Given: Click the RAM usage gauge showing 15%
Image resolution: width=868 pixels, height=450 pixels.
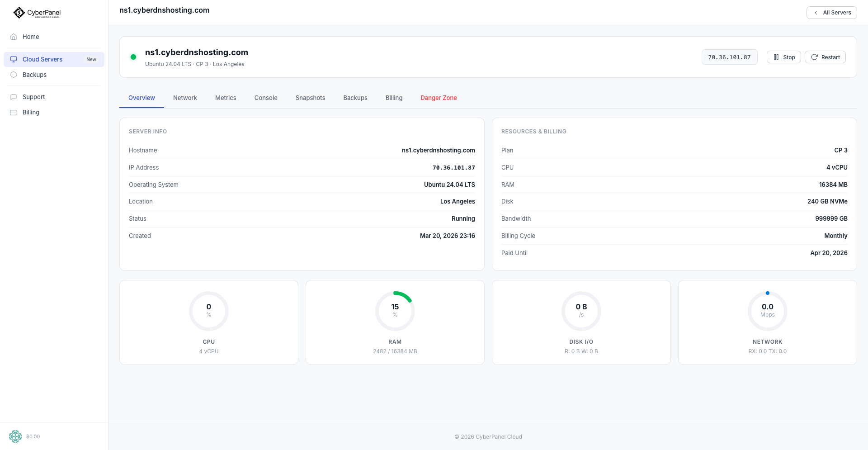Looking at the screenshot, I should click(x=395, y=311).
